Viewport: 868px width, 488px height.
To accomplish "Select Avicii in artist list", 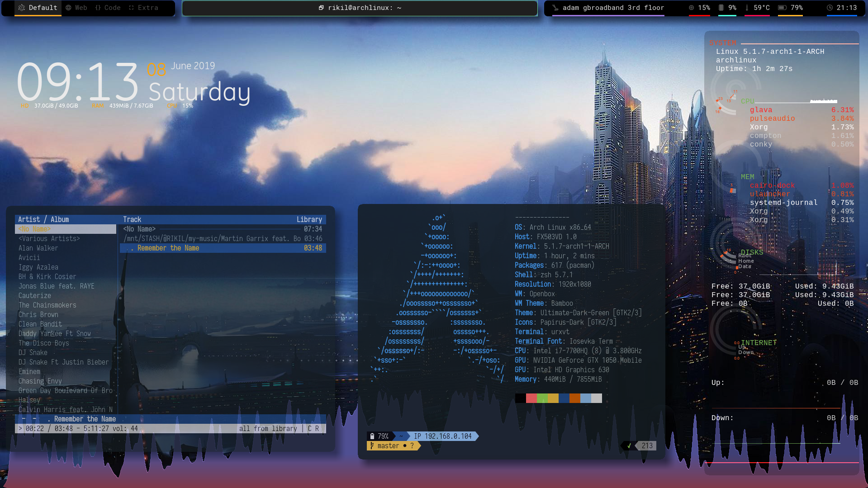I will pos(29,257).
